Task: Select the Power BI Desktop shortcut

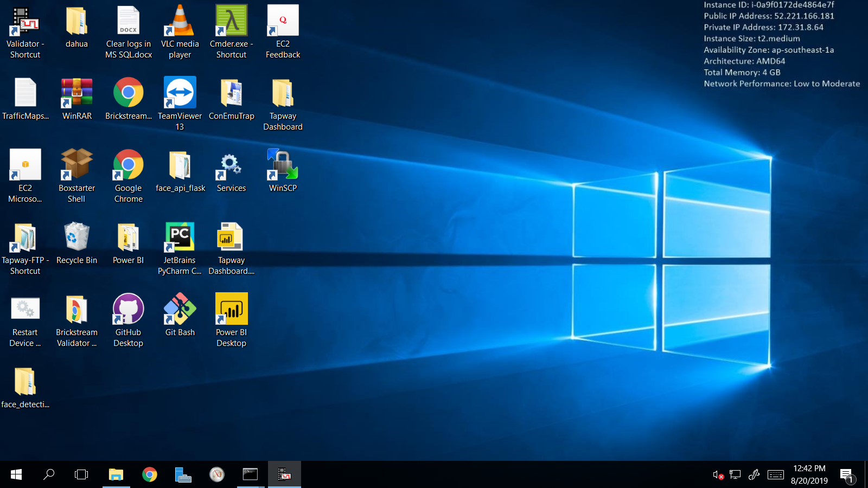Action: (x=232, y=321)
